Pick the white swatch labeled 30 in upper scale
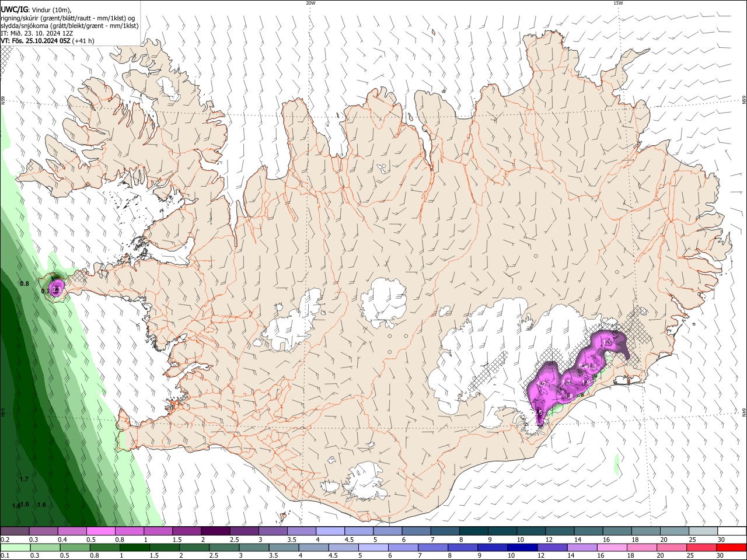The width and height of the screenshot is (747, 560). coord(731,531)
